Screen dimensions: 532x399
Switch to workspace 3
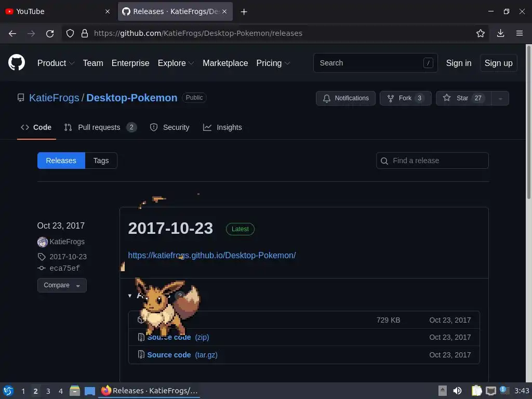48,391
